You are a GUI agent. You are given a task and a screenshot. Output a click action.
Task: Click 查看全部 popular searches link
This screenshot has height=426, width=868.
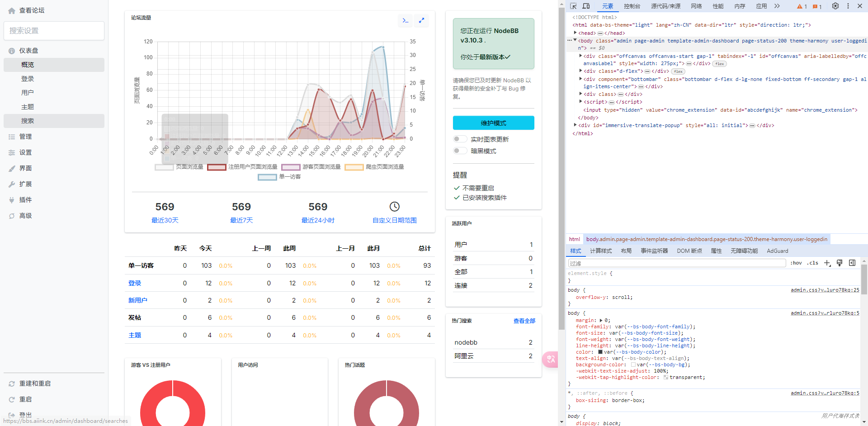coord(524,321)
